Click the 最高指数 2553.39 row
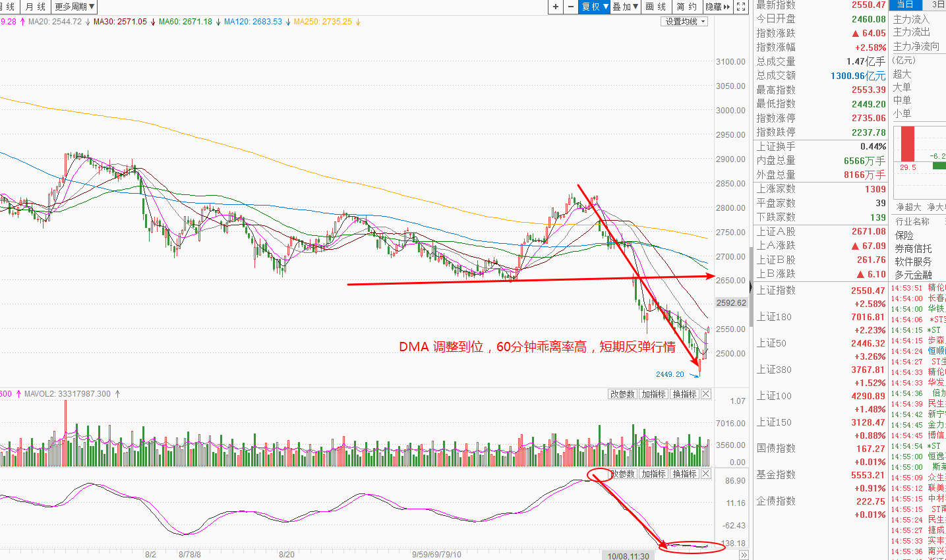946x560 pixels. pyautogui.click(x=821, y=90)
